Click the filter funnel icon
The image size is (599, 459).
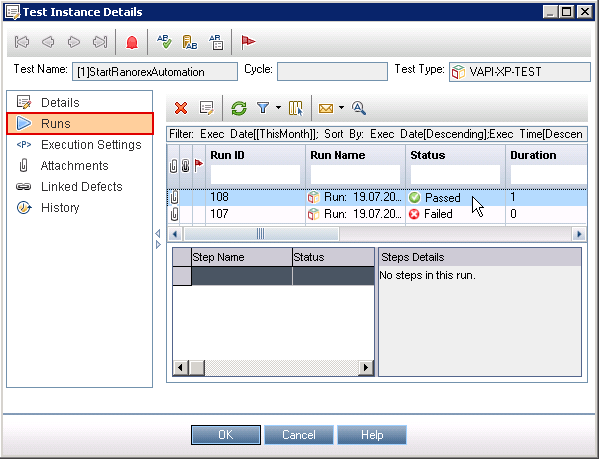(263, 108)
